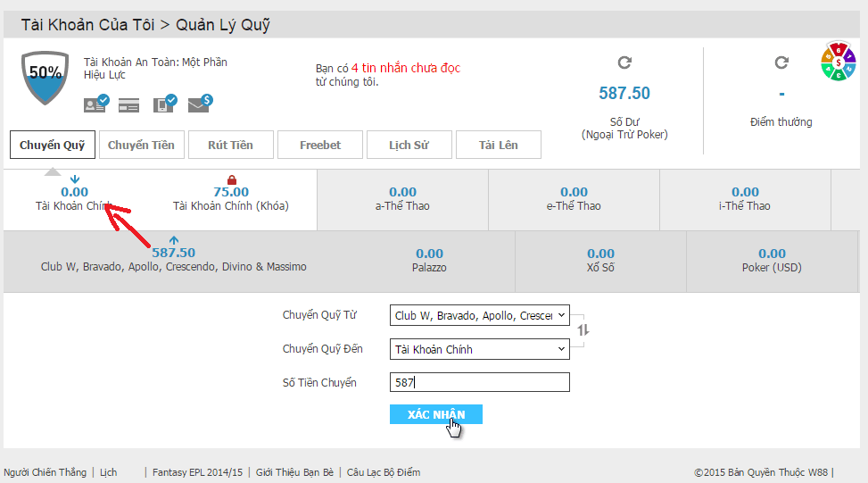
Task: Swap transfer source and destination arrows
Action: (x=583, y=330)
